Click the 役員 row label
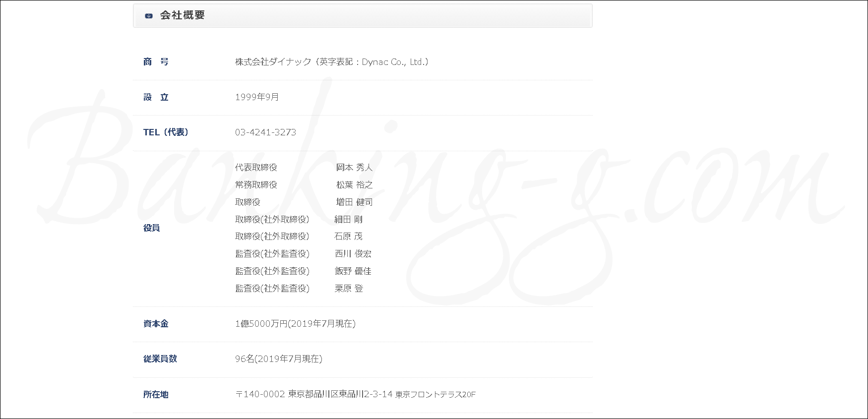This screenshot has height=419, width=868. [151, 228]
